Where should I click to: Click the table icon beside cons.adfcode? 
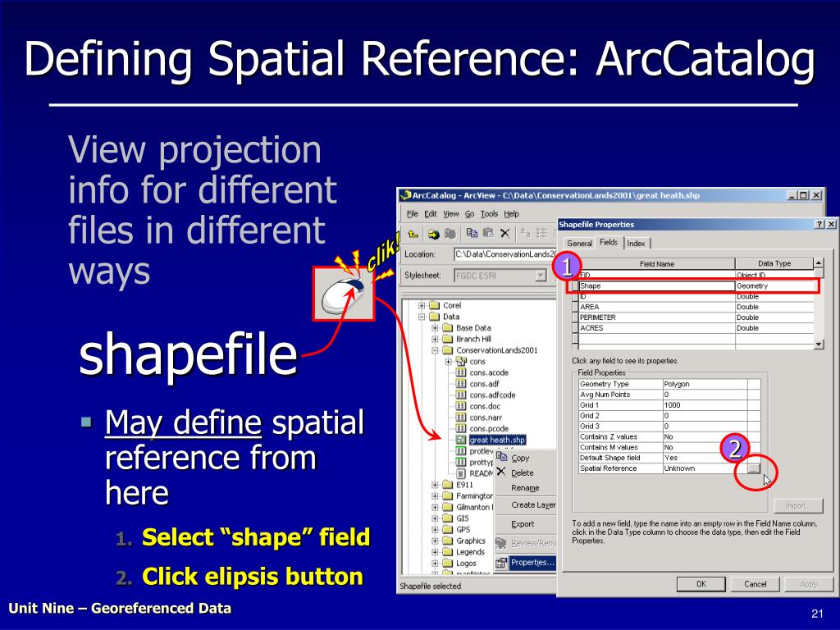tap(461, 395)
